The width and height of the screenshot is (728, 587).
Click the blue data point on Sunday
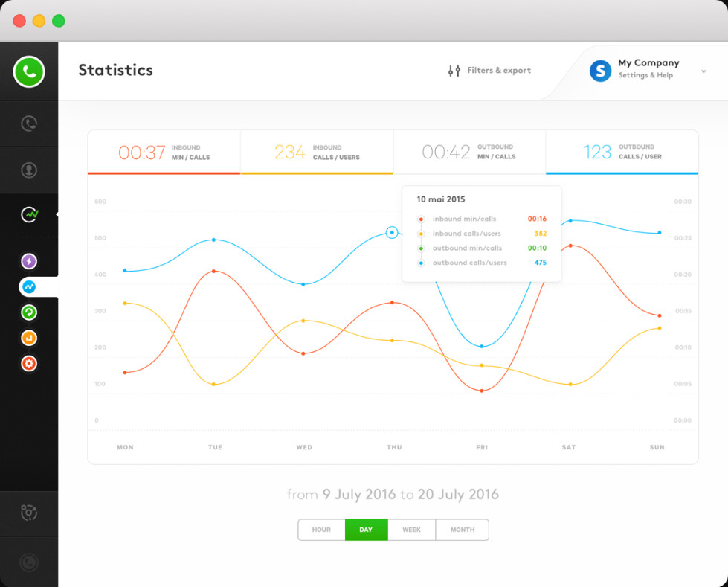pyautogui.click(x=660, y=233)
